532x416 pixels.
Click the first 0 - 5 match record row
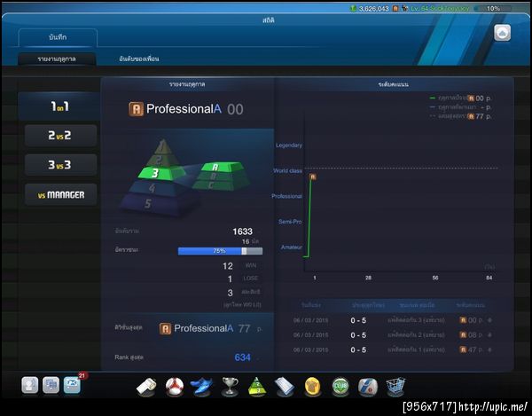pyautogui.click(x=393, y=320)
